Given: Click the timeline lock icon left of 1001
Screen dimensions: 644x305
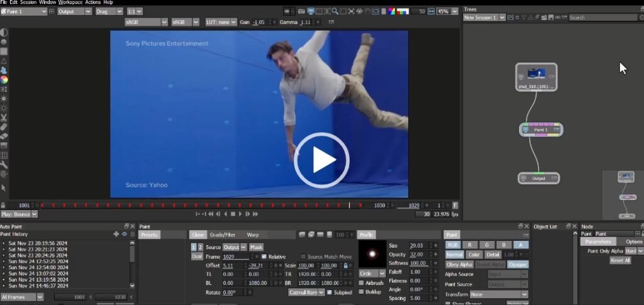Looking at the screenshot, I should [3, 205].
